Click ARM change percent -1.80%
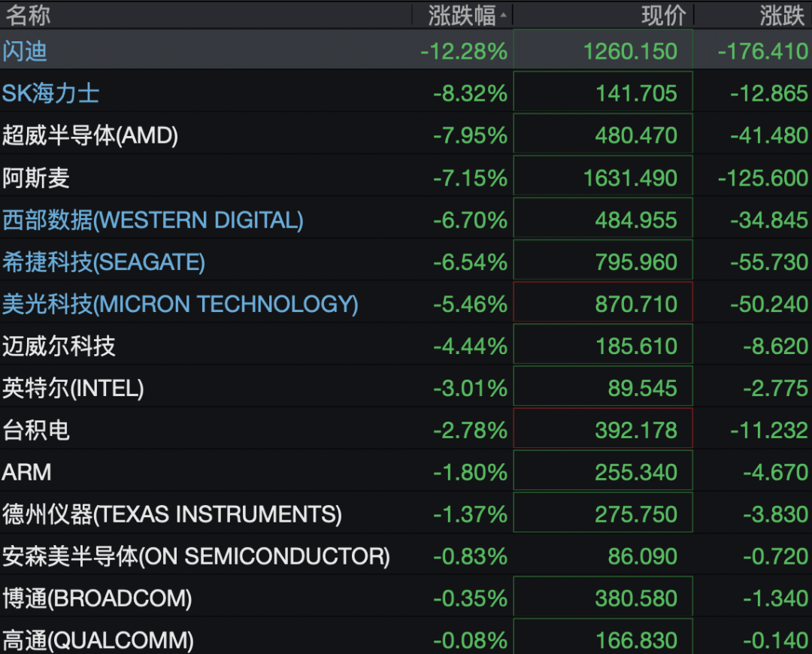 [470, 472]
